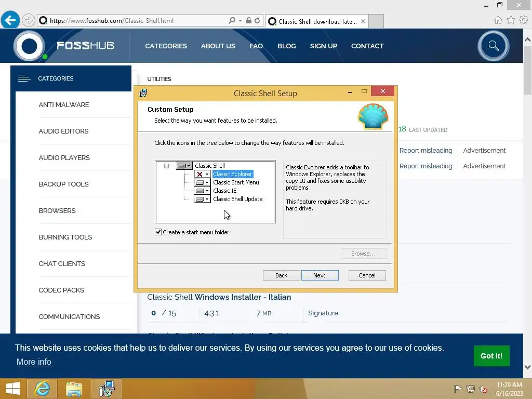Select Classic IE in the feature tree
This screenshot has width=532, height=399.
225,191
